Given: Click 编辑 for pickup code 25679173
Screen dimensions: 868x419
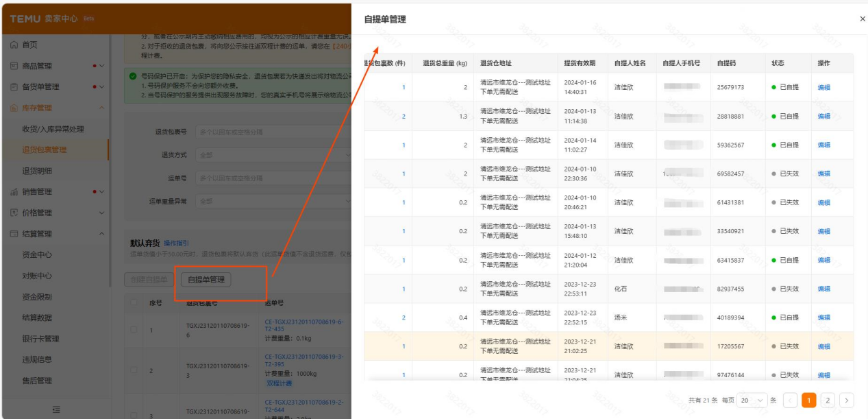Looking at the screenshot, I should [823, 88].
